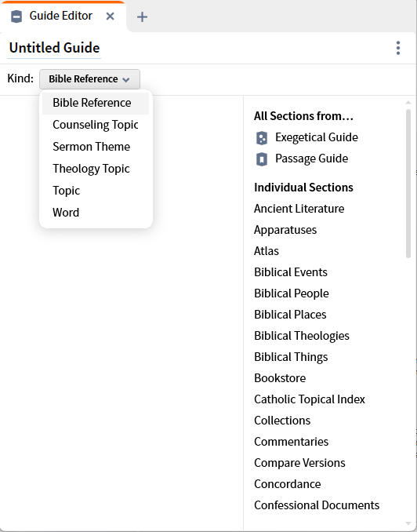Click the sections list scrollbar thumb
417x532 pixels.
tap(408, 184)
